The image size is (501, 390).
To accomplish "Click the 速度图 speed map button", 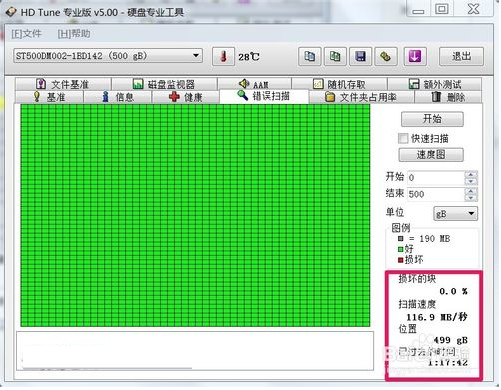I will (431, 155).
